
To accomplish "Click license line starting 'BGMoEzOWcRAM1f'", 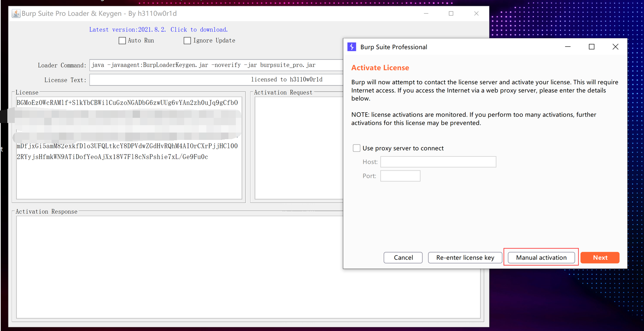I will click(x=127, y=103).
